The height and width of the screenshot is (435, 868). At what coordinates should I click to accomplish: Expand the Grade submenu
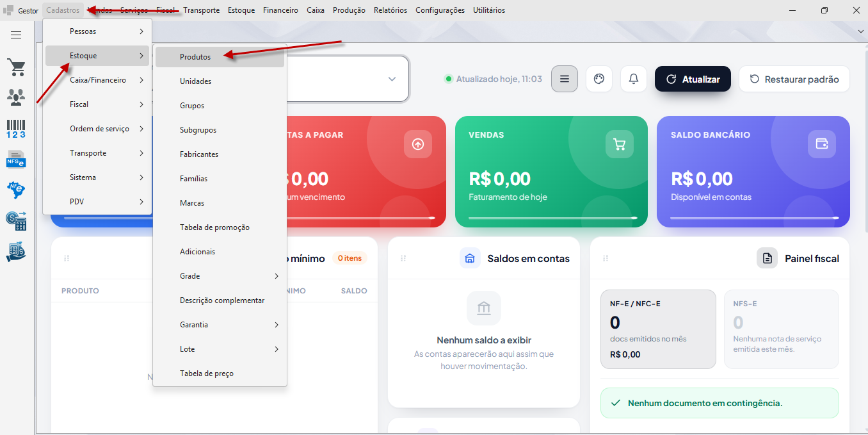point(220,276)
